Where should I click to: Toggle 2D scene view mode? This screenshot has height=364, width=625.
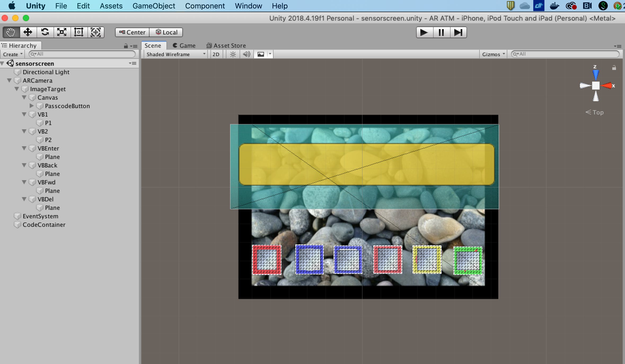216,54
